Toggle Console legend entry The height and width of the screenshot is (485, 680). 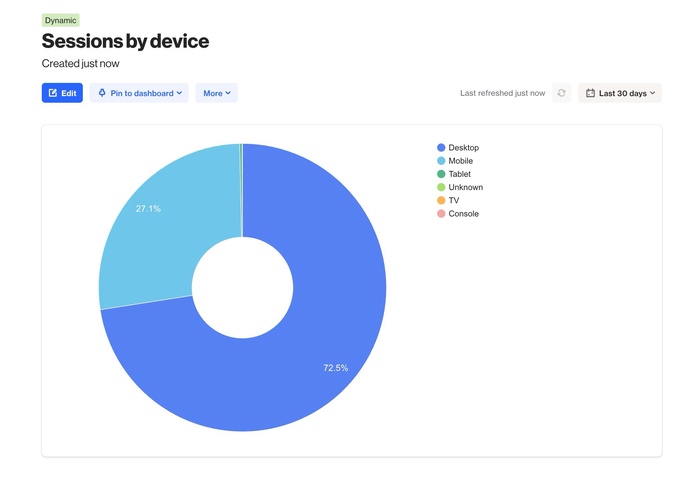coord(463,213)
